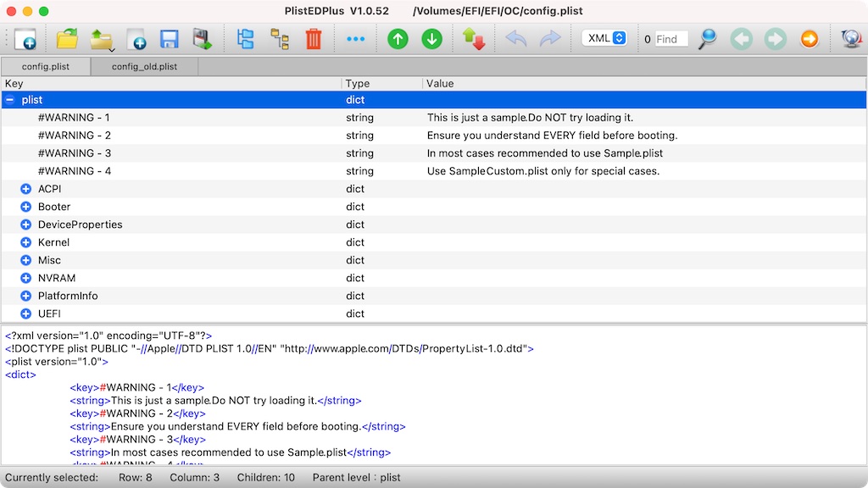Select the #WARNING - 4 key
This screenshot has height=488, width=868.
[75, 171]
